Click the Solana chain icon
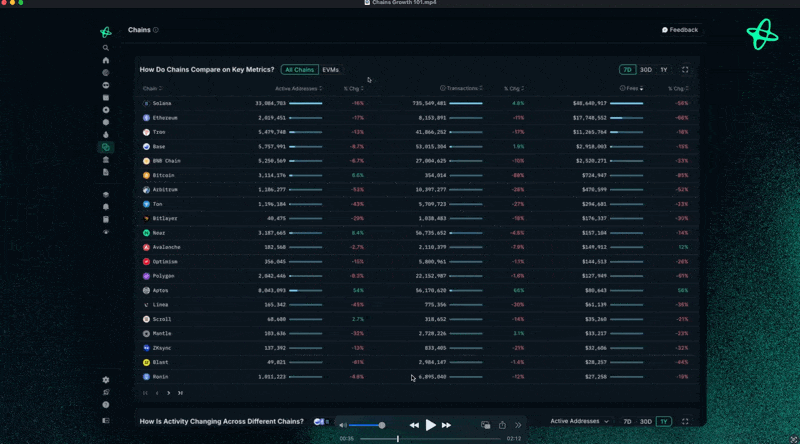Viewport: 800px width, 444px height. pos(146,104)
